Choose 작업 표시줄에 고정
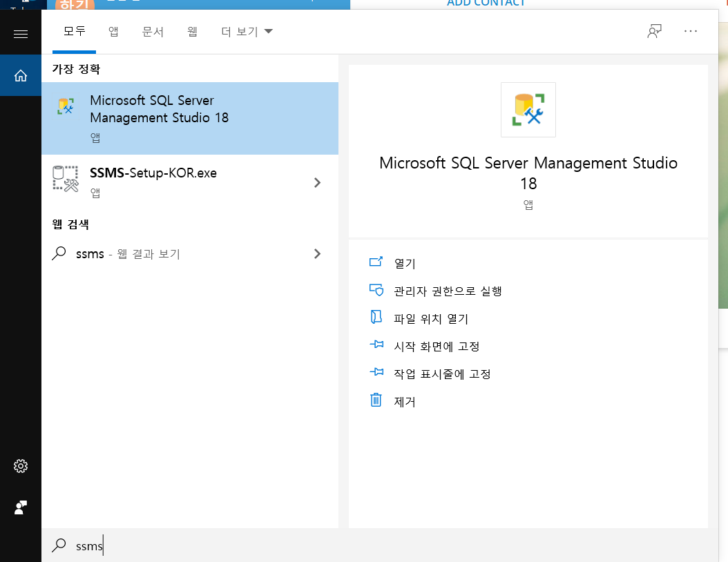The width and height of the screenshot is (728, 562). pyautogui.click(x=442, y=374)
